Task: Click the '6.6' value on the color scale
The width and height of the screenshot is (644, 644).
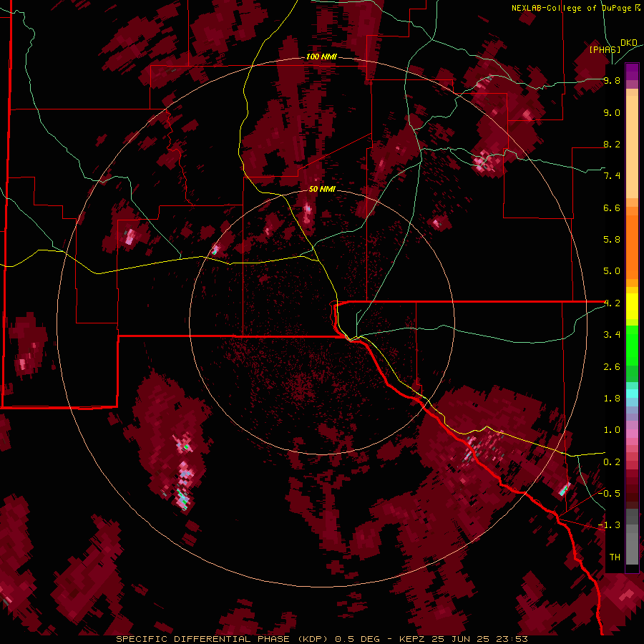Action: pyautogui.click(x=612, y=208)
